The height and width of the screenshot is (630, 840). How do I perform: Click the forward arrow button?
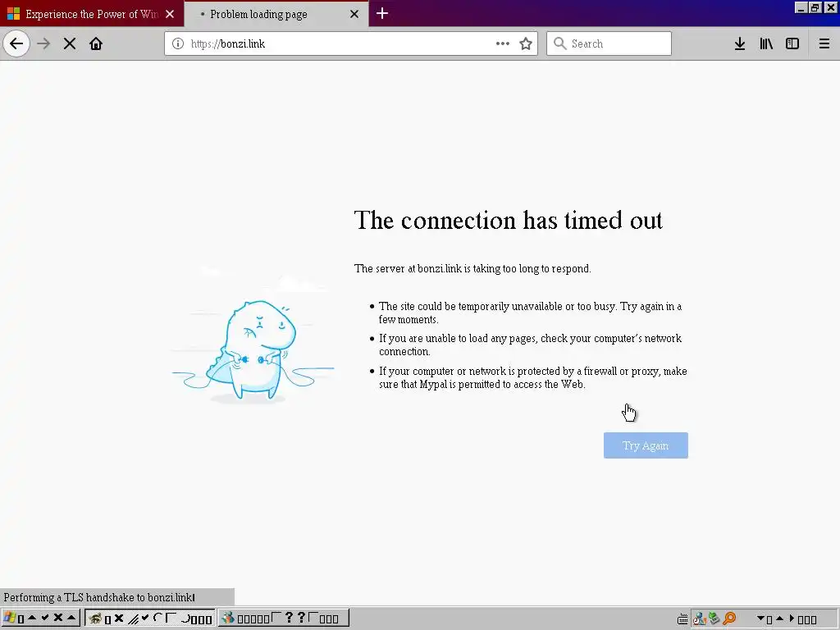(43, 43)
